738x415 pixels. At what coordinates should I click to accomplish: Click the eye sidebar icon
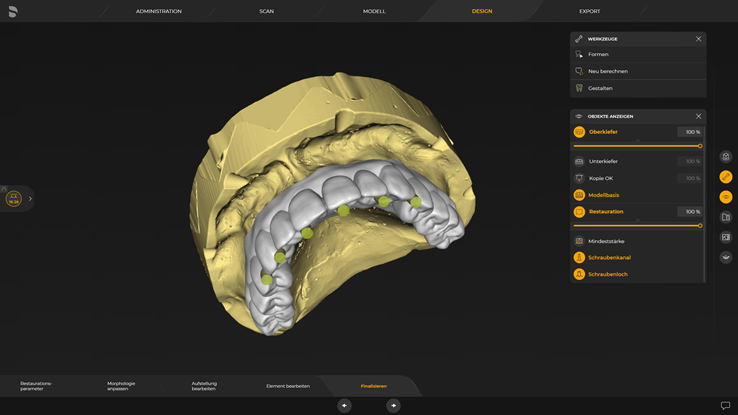(x=726, y=197)
